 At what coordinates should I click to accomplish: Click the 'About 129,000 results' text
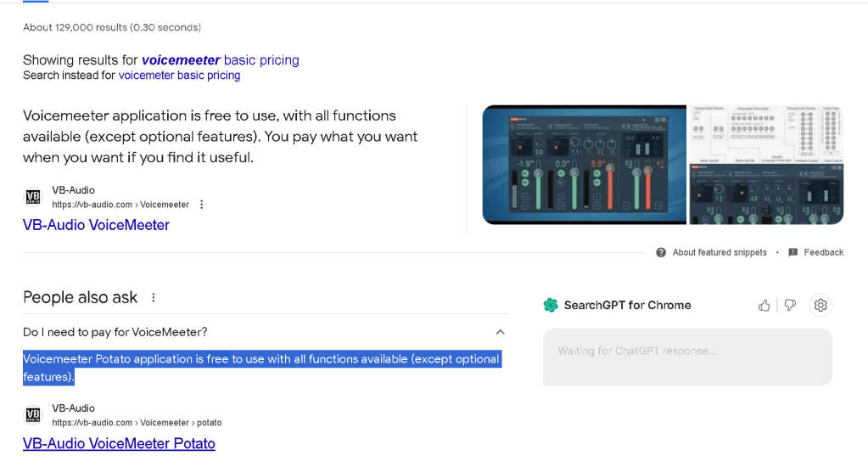[x=112, y=27]
